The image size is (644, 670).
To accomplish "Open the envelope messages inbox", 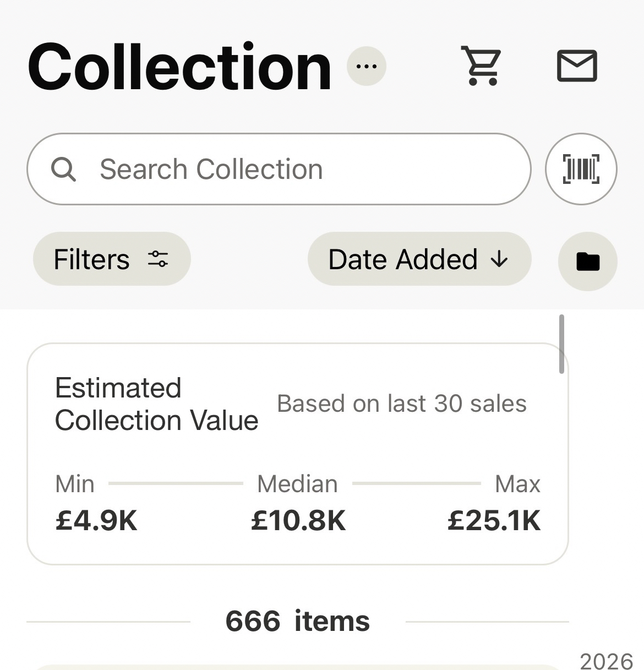I will pos(577,66).
